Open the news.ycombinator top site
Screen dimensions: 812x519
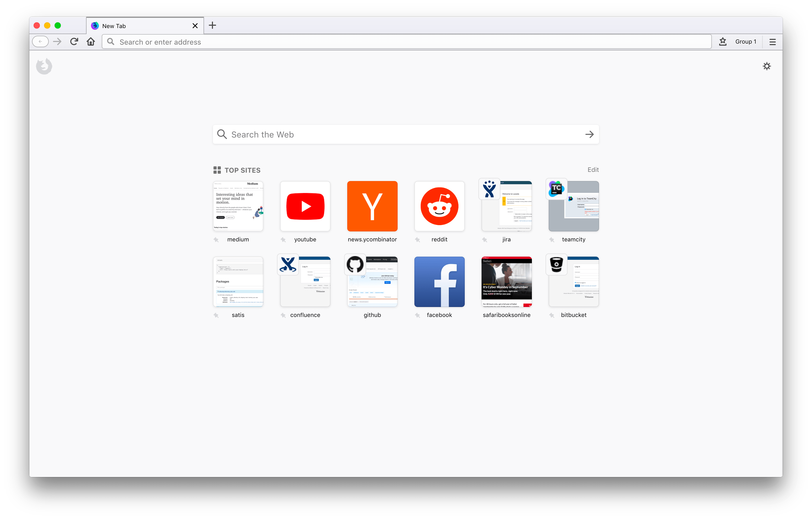pyautogui.click(x=372, y=206)
